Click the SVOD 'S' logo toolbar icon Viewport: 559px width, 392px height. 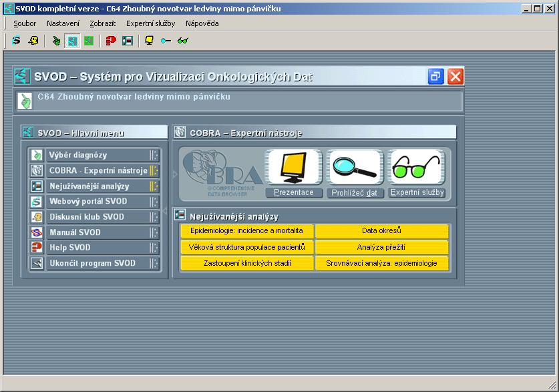click(x=17, y=40)
